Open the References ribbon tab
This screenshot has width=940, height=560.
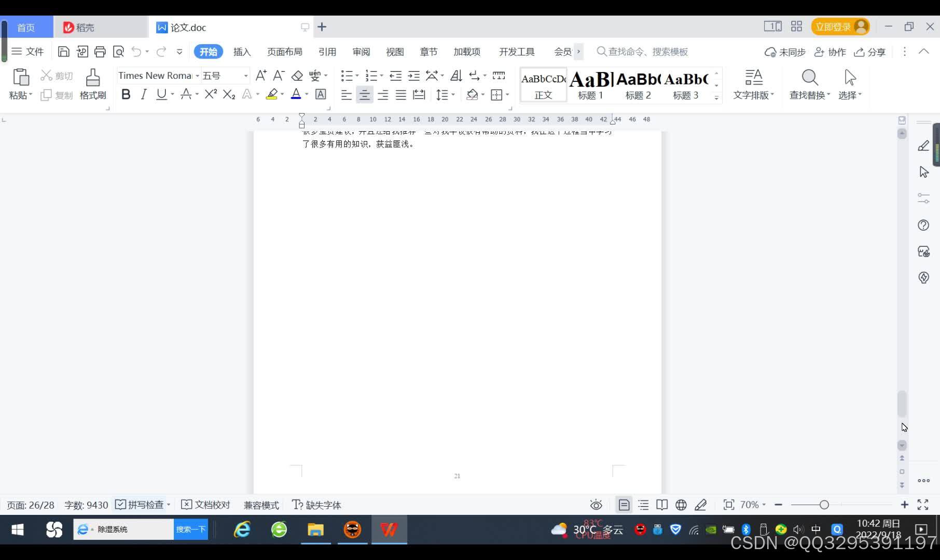(327, 52)
